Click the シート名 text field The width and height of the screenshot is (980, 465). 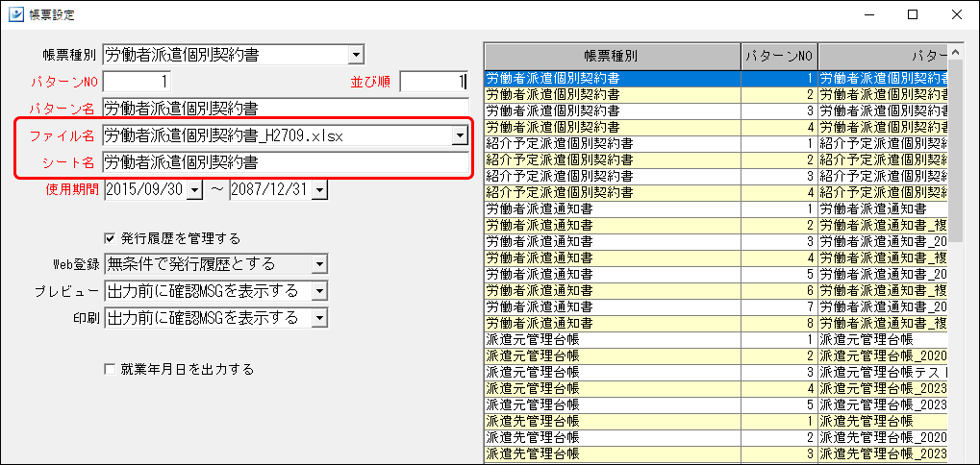tap(286, 162)
